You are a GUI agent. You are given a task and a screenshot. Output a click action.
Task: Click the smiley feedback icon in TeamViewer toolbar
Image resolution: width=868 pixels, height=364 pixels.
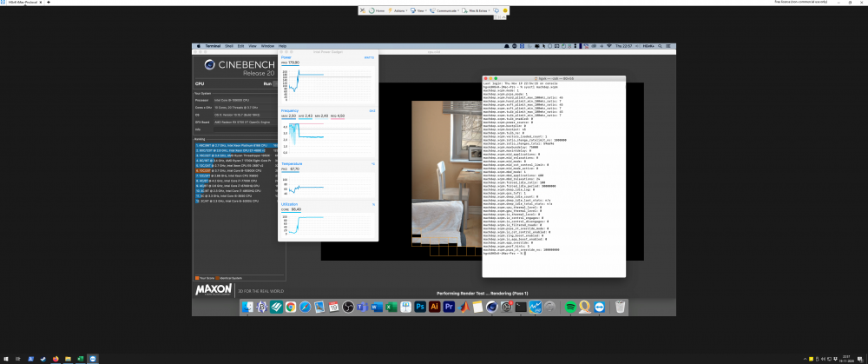tap(505, 10)
